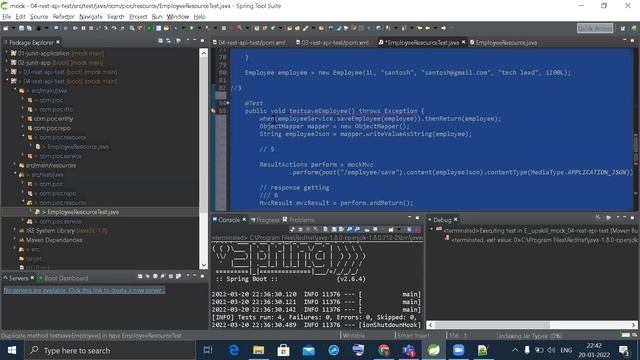Open the Source menu
The image size is (640, 360).
pos(39,17)
